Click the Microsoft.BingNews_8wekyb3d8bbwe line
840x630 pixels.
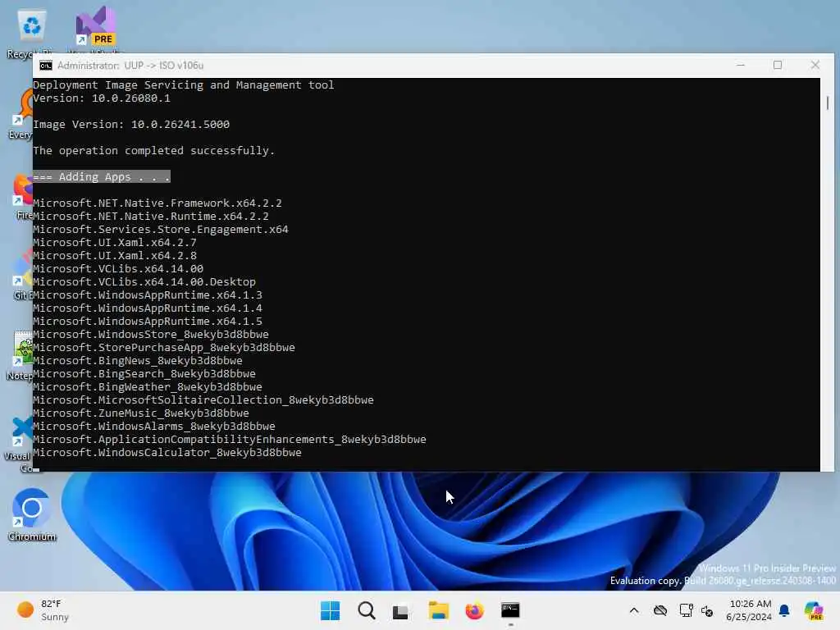coord(138,361)
